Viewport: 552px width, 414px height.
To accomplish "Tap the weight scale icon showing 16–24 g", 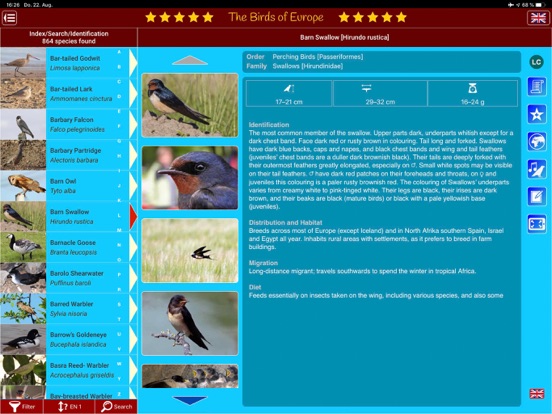I will click(472, 88).
